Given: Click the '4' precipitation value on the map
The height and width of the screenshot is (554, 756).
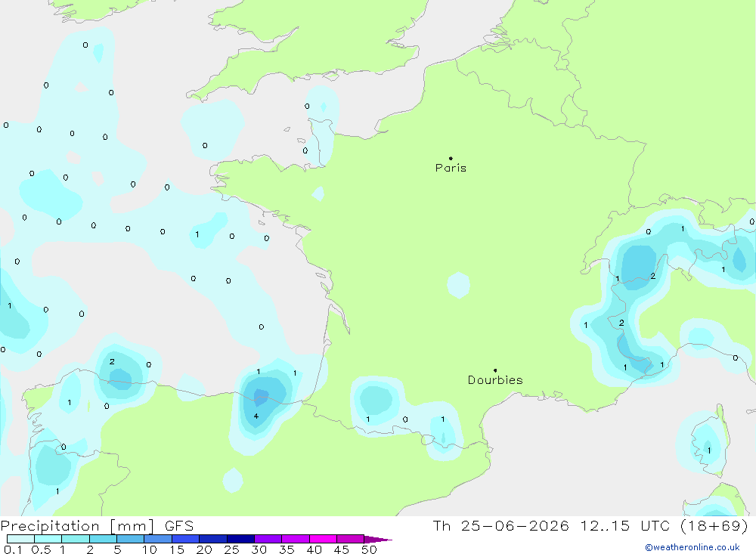Looking at the screenshot, I should click(x=256, y=416).
